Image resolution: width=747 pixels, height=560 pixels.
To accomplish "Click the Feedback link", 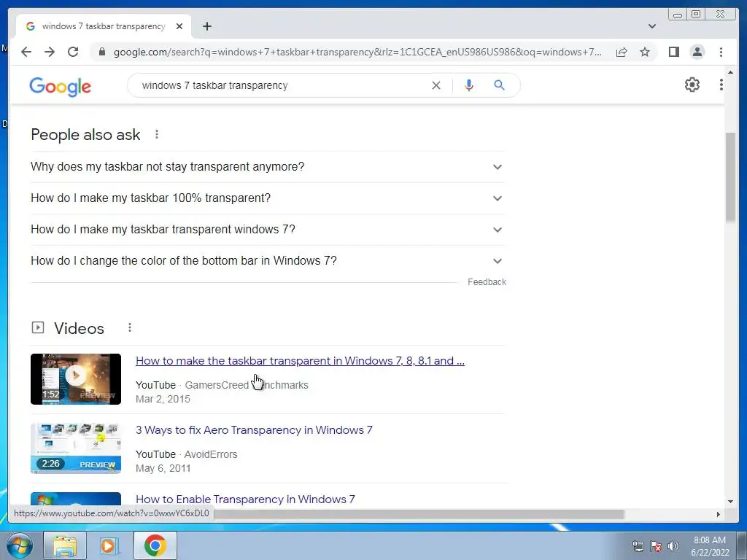I will (487, 282).
